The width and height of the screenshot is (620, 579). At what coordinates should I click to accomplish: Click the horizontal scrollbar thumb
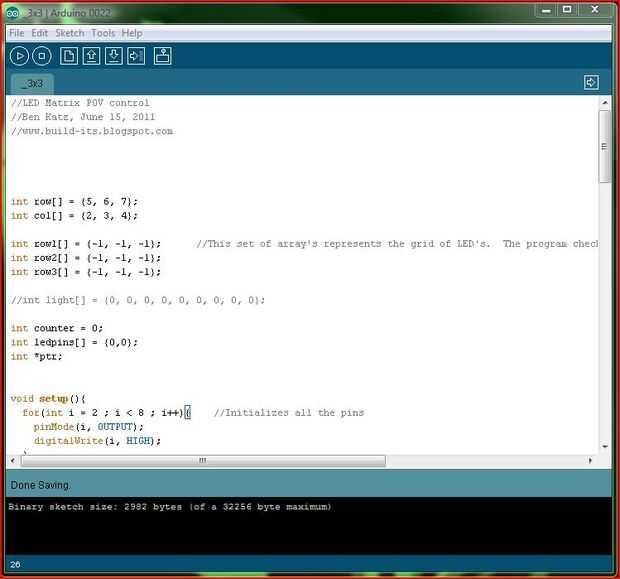[x=203, y=460]
